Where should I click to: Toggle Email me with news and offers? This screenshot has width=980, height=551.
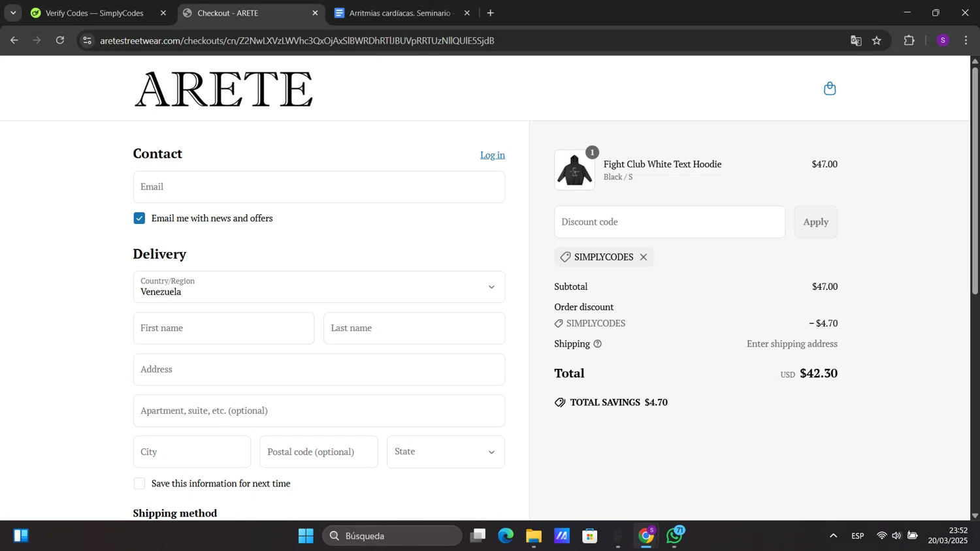[x=139, y=219]
